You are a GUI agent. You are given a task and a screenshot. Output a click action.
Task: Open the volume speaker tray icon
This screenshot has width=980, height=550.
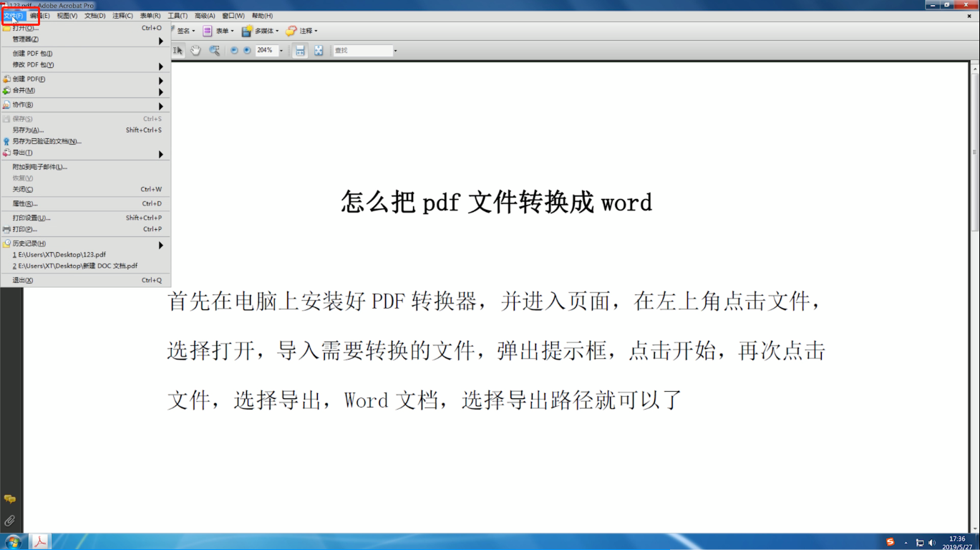click(932, 543)
